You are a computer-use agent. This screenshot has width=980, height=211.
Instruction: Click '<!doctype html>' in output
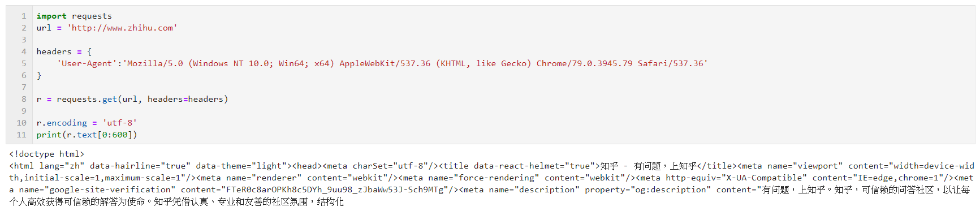point(47,154)
